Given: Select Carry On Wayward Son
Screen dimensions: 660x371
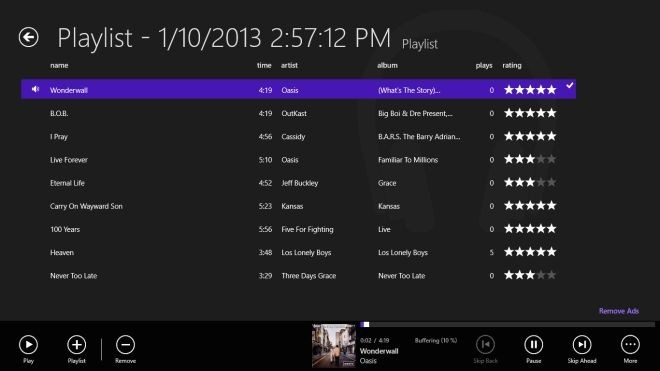Looking at the screenshot, I should pyautogui.click(x=298, y=206).
